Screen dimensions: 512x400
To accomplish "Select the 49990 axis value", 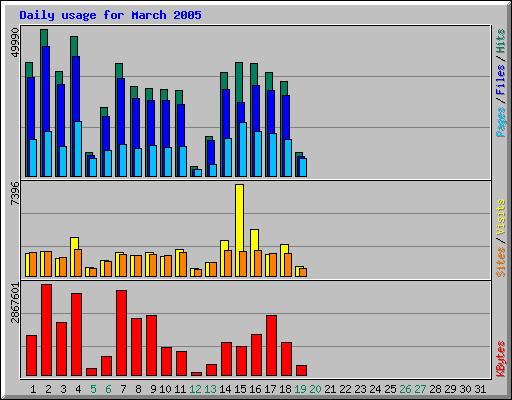I will click(x=15, y=42).
